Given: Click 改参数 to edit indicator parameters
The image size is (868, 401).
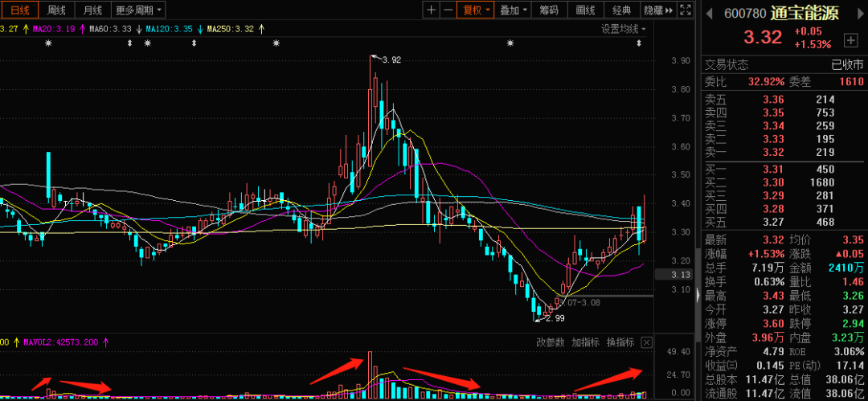Looking at the screenshot, I should pyautogui.click(x=551, y=342).
